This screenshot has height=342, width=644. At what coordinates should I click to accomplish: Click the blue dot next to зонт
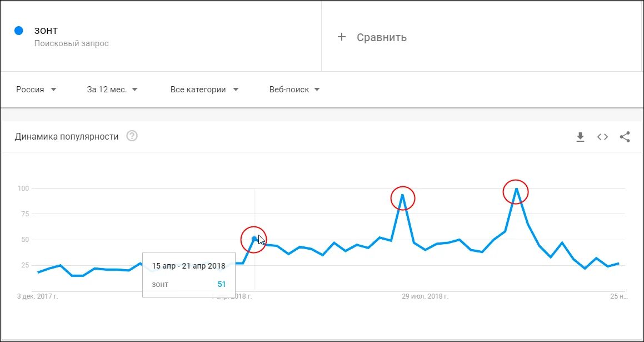click(x=18, y=31)
